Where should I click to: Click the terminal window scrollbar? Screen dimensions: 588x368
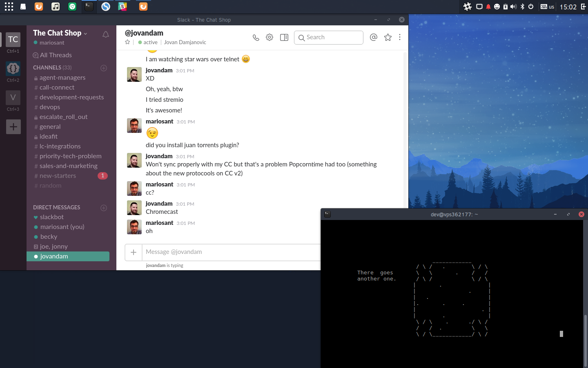[585, 340]
